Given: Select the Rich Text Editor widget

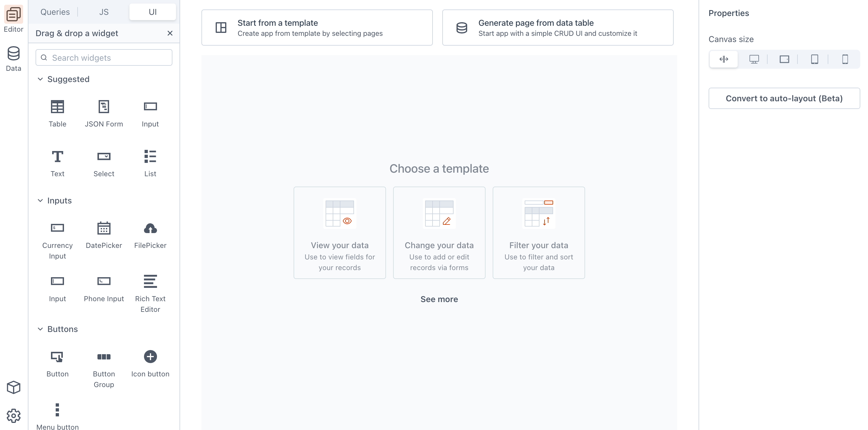Looking at the screenshot, I should 150,293.
